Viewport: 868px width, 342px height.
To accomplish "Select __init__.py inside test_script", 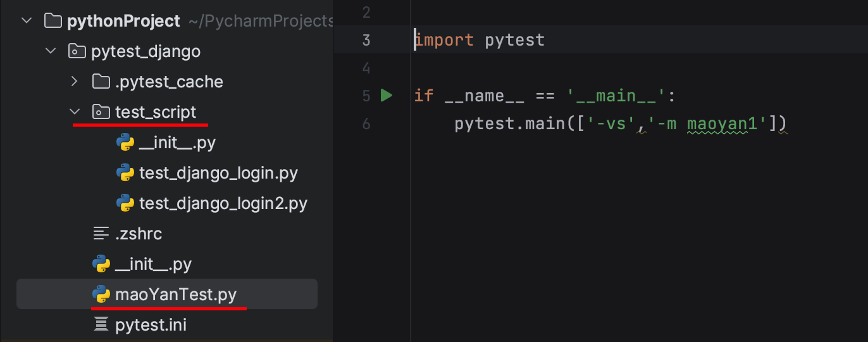I will click(x=177, y=142).
